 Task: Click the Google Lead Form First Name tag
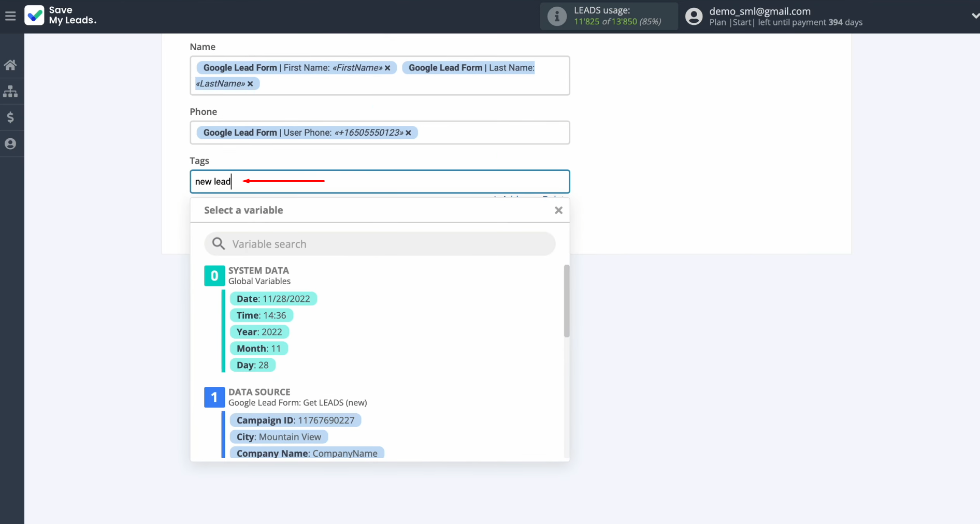tap(296, 68)
